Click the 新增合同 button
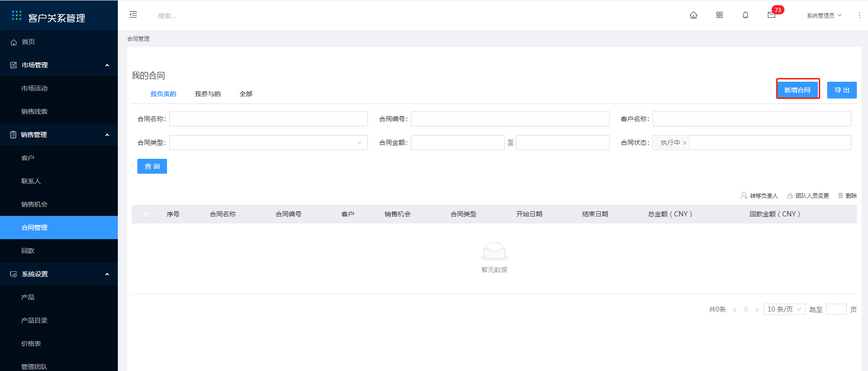868x371 pixels. (797, 90)
